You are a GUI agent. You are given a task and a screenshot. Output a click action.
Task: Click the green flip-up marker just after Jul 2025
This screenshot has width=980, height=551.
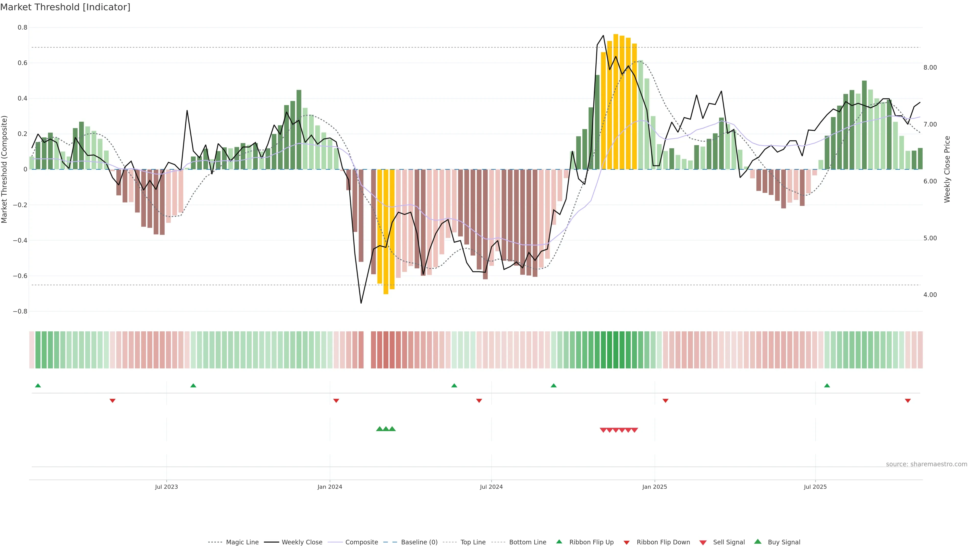827,386
